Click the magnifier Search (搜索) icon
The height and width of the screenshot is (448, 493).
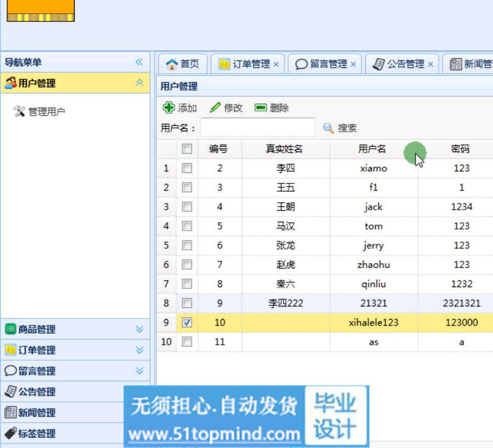[328, 128]
